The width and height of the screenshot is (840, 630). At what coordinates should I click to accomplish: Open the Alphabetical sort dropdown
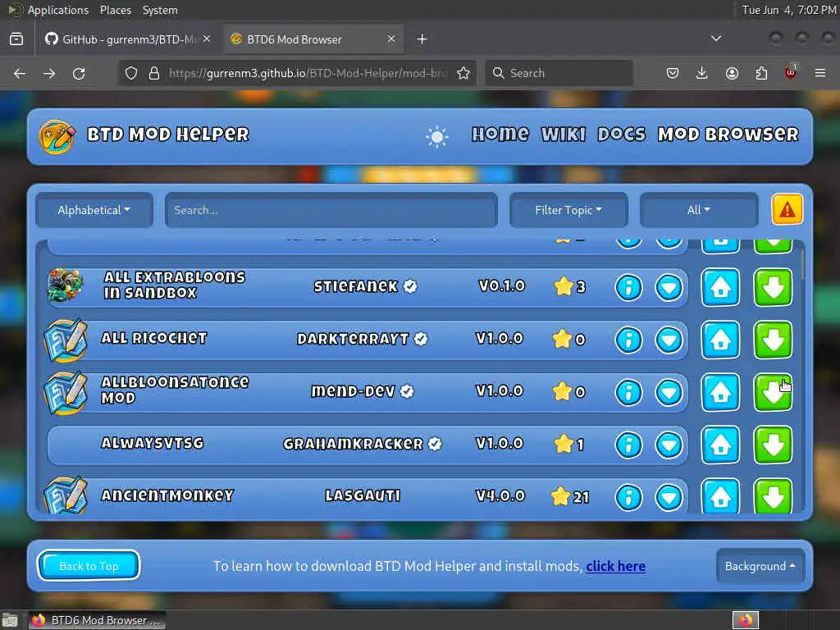pyautogui.click(x=94, y=210)
